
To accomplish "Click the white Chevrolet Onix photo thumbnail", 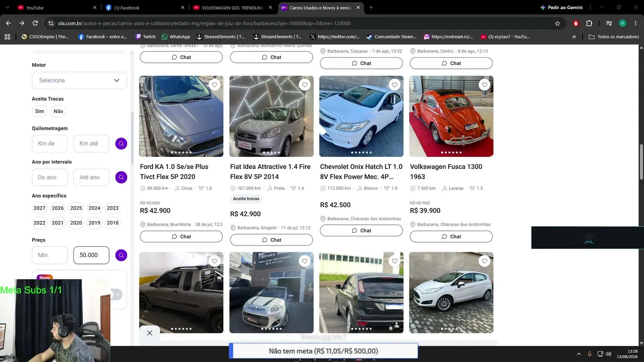I will (x=361, y=116).
